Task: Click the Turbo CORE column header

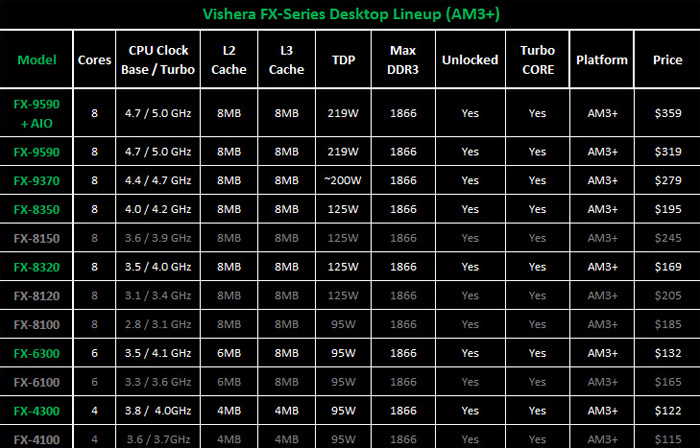Action: (538, 60)
